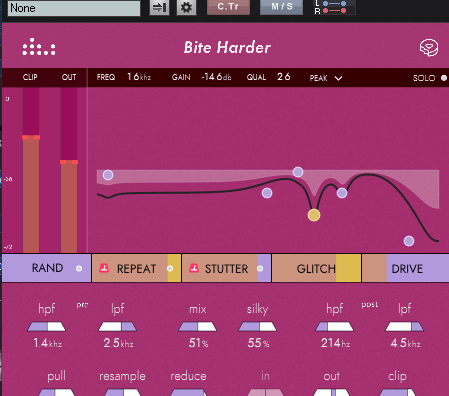This screenshot has height=396, width=449.
Task: Toggle the RAND enable dot
Action: click(79, 268)
